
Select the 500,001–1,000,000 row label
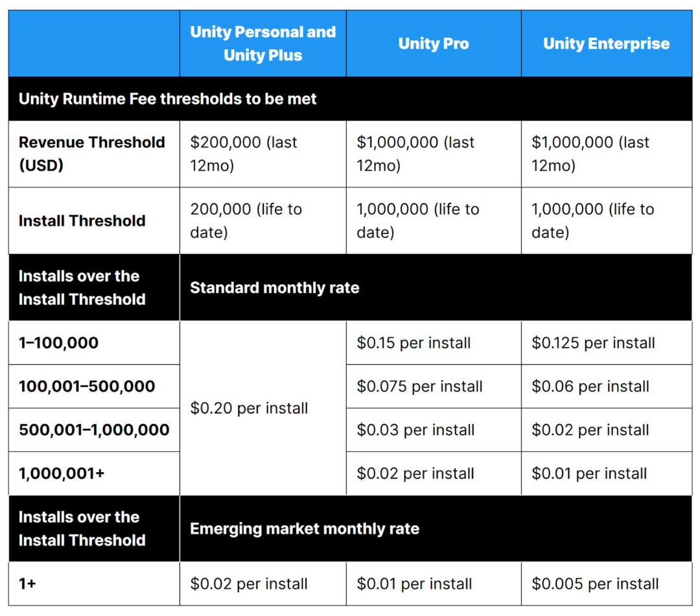pyautogui.click(x=94, y=430)
